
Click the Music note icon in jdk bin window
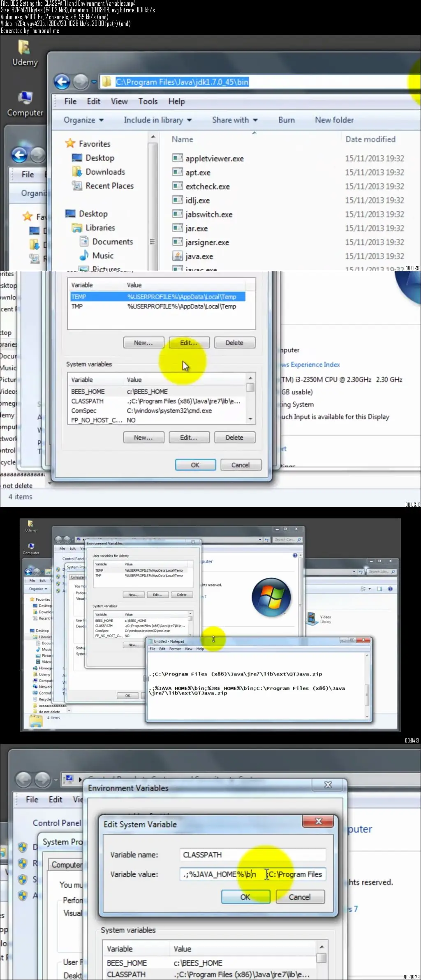(84, 256)
